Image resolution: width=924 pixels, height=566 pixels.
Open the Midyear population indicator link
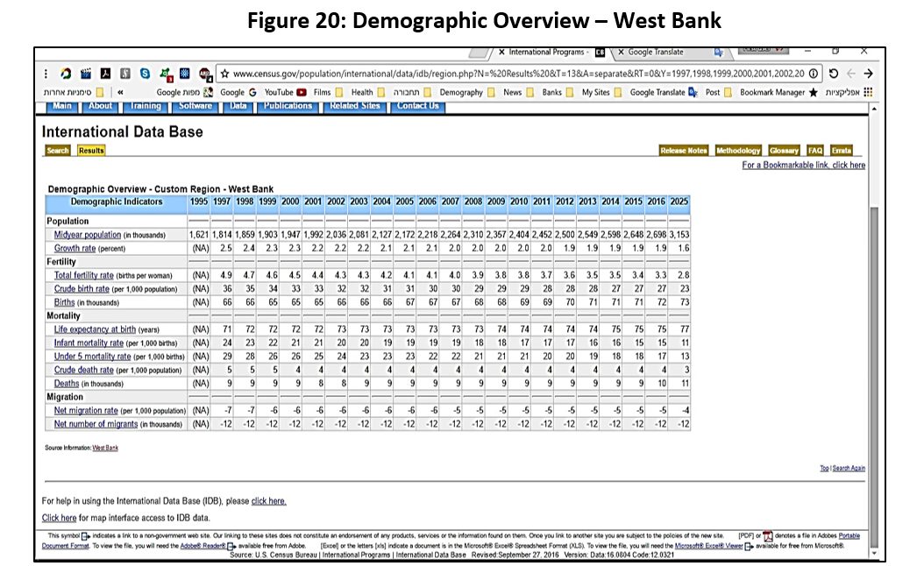[x=87, y=235]
